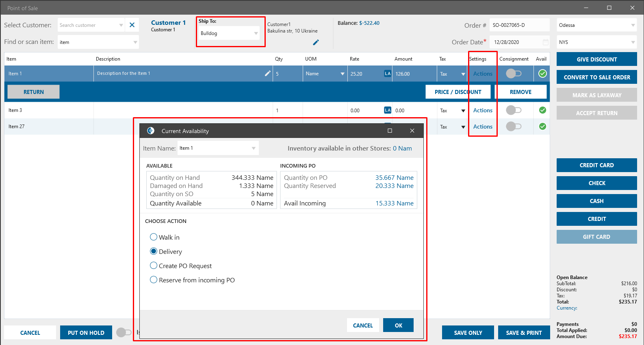This screenshot has width=644, height=345.
Task: Click the Current Availability dialog logo icon
Action: pos(151,131)
